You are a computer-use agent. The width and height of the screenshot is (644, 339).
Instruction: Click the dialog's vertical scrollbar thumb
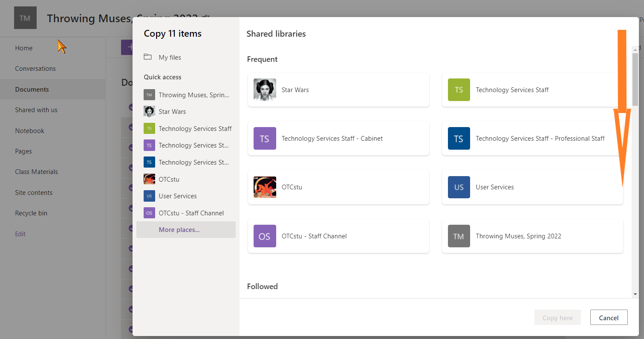click(635, 79)
